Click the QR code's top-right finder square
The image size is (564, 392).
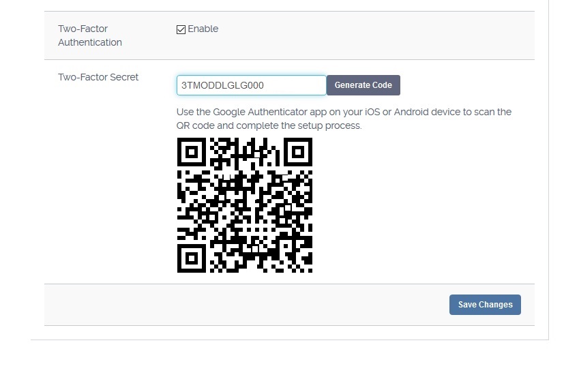click(298, 152)
